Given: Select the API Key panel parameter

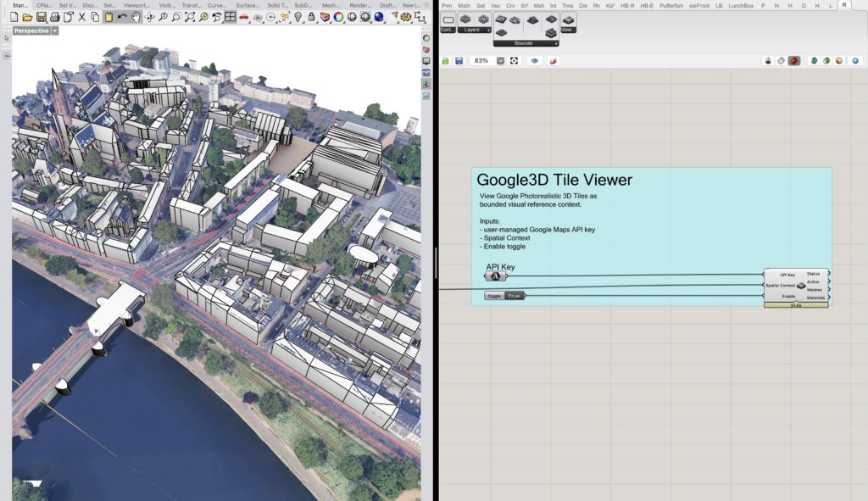Looking at the screenshot, I should click(495, 276).
